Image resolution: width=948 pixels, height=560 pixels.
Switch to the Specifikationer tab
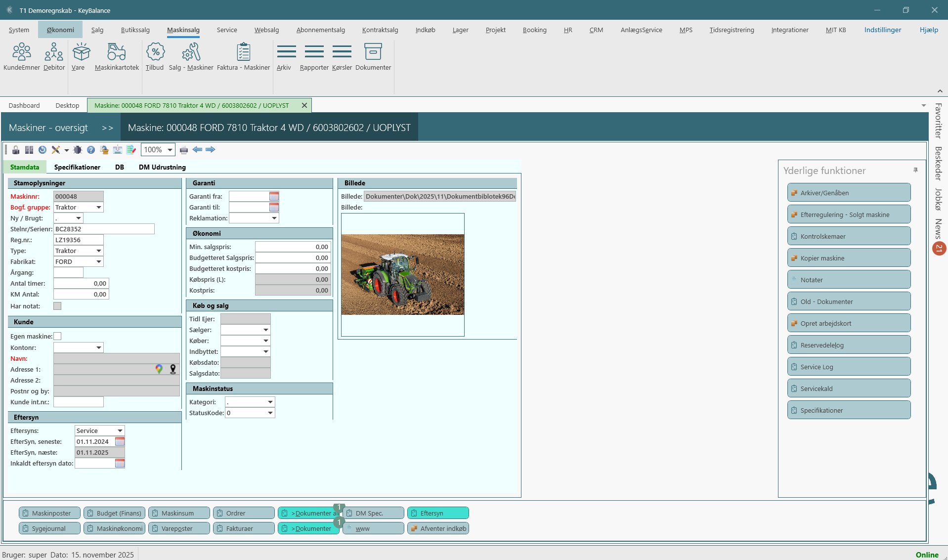coord(77,167)
